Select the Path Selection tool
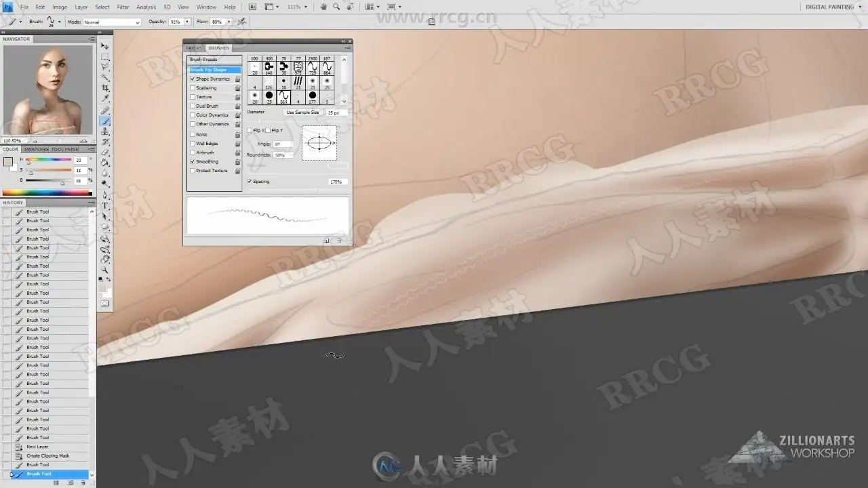 pos(105,216)
